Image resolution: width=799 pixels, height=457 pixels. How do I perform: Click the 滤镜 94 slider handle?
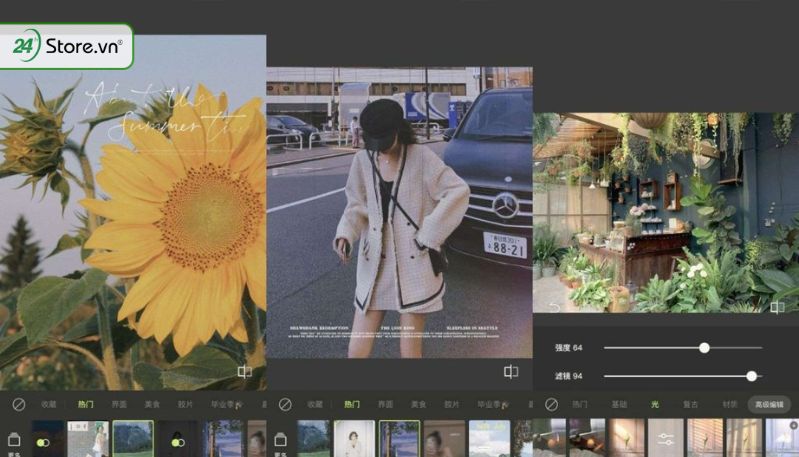tap(751, 376)
